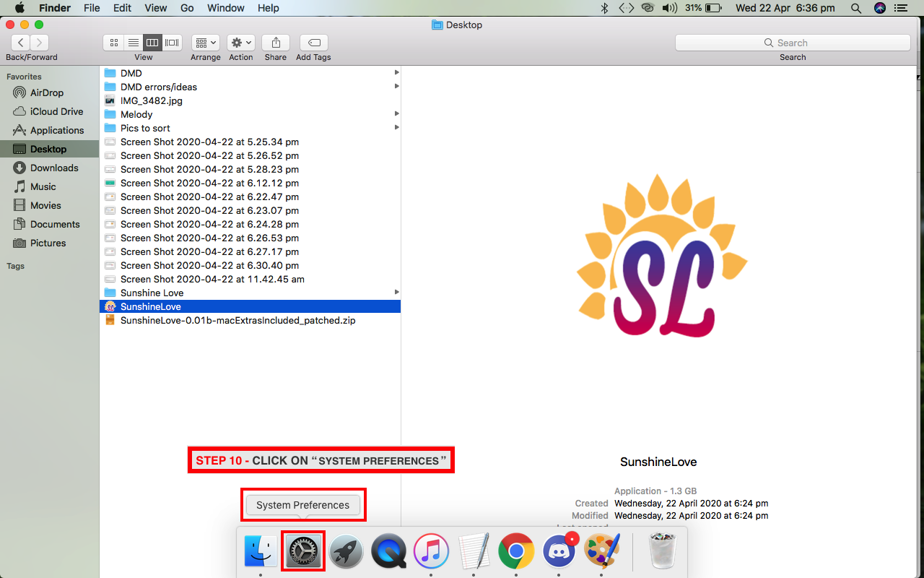Open Discord from the Dock
This screenshot has height=578, width=924.
tap(559, 553)
